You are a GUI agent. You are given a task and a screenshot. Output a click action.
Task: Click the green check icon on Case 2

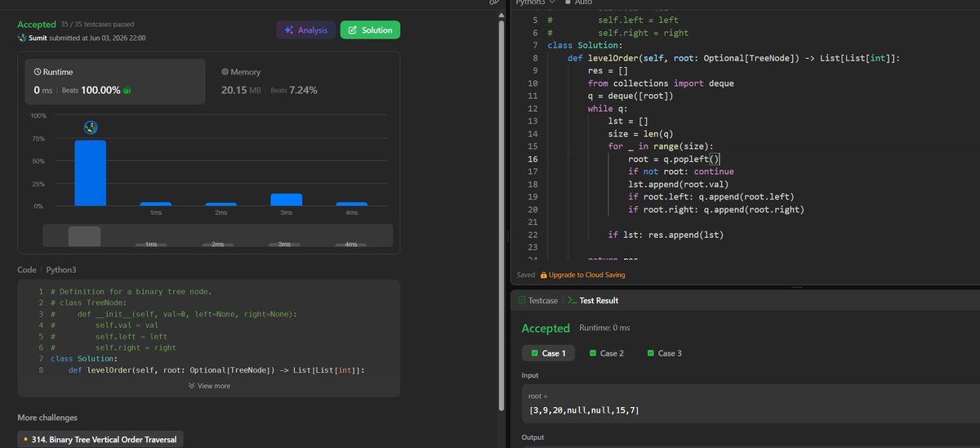(x=592, y=353)
